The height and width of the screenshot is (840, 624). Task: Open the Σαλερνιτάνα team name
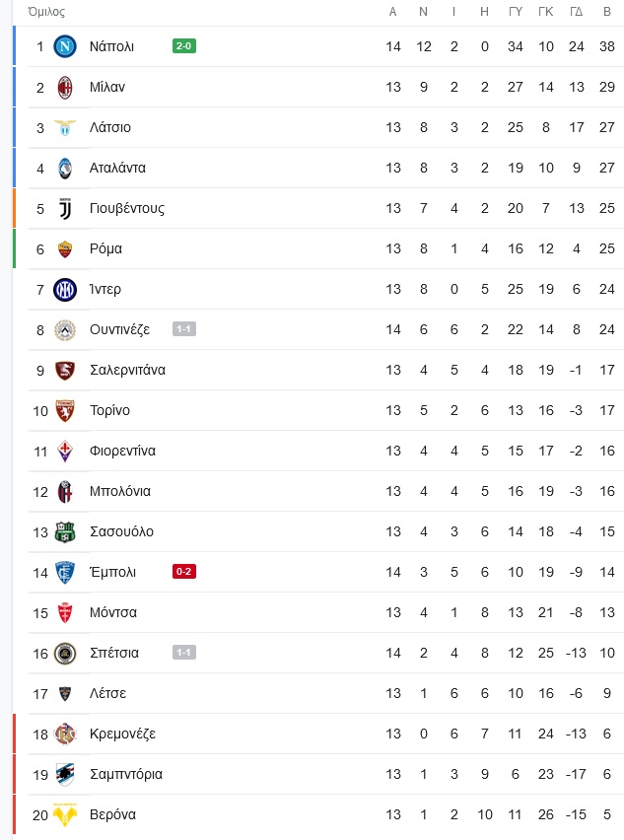pos(127,370)
